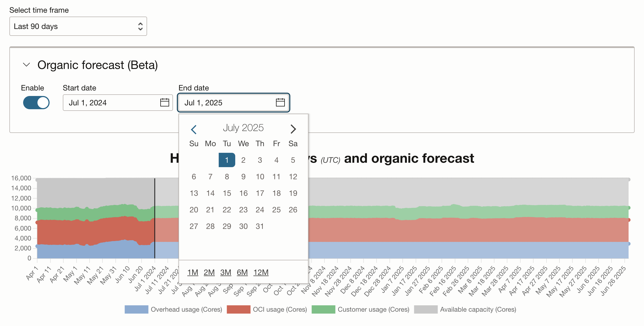Select the 1M quick range link
The image size is (644, 326).
click(193, 272)
